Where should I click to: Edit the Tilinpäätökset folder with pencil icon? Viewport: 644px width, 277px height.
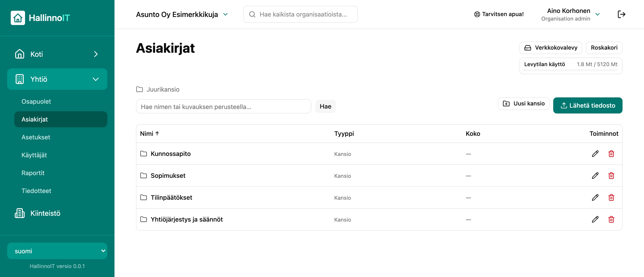[595, 197]
